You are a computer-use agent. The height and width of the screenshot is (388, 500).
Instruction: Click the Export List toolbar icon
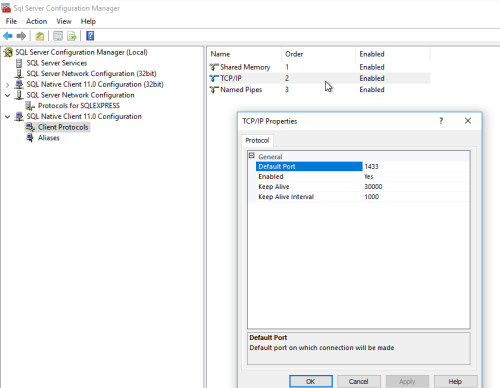[72, 36]
